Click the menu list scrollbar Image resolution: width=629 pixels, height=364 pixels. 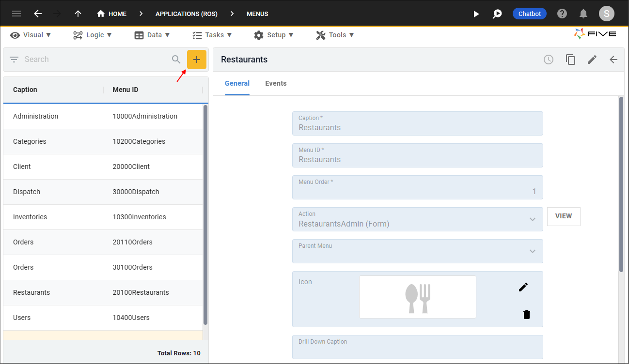205,215
